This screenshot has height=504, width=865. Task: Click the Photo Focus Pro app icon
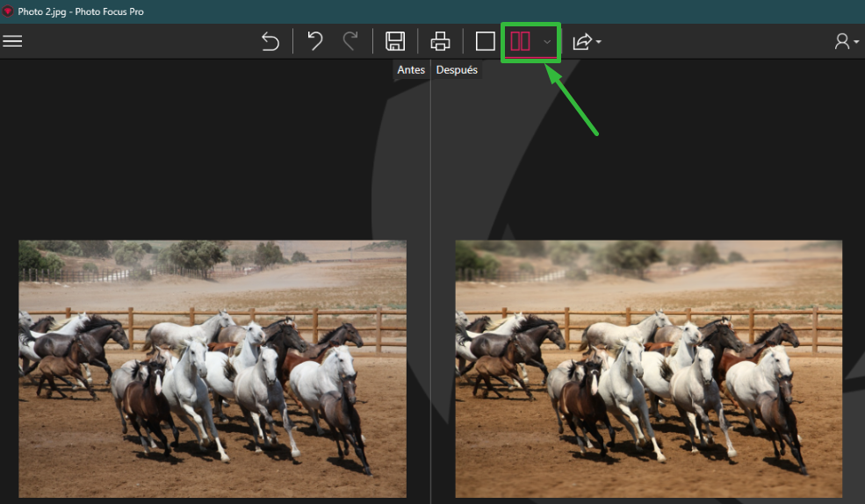[7, 11]
